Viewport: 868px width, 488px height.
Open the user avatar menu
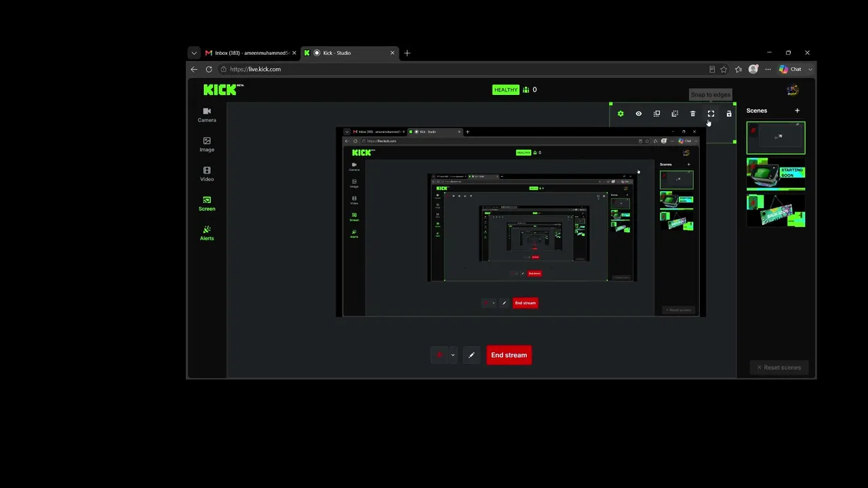pos(793,89)
